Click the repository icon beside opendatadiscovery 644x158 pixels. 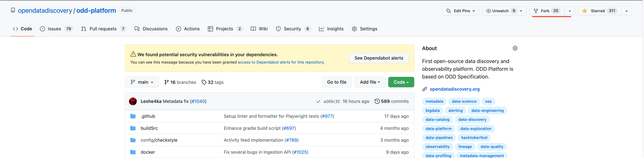[x=13, y=10]
